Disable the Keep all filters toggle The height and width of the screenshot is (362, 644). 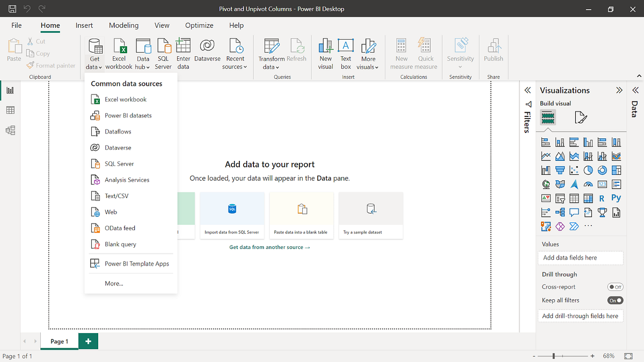tap(615, 300)
